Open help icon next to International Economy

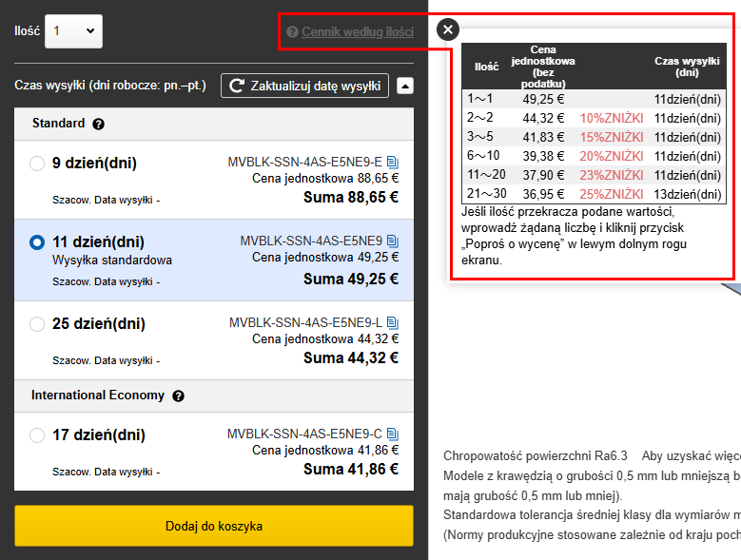[x=178, y=396]
